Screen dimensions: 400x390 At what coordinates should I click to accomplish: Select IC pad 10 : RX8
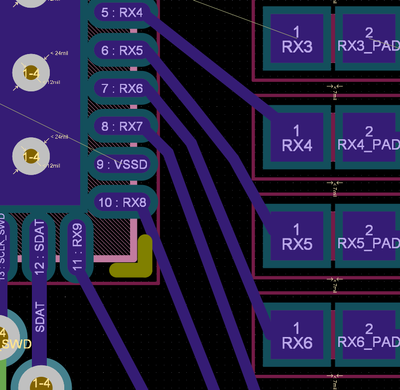(122, 202)
